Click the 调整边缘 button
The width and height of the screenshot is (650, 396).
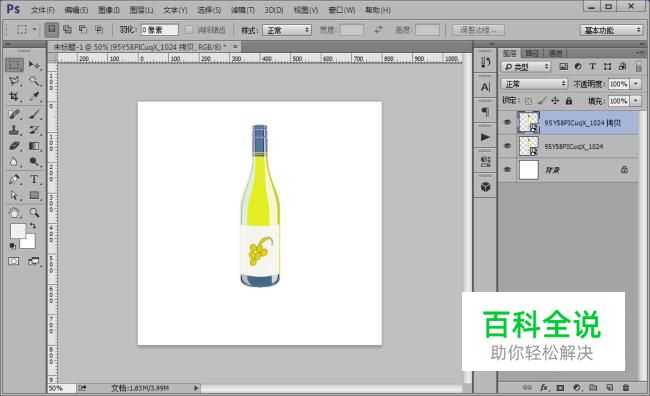pos(478,30)
